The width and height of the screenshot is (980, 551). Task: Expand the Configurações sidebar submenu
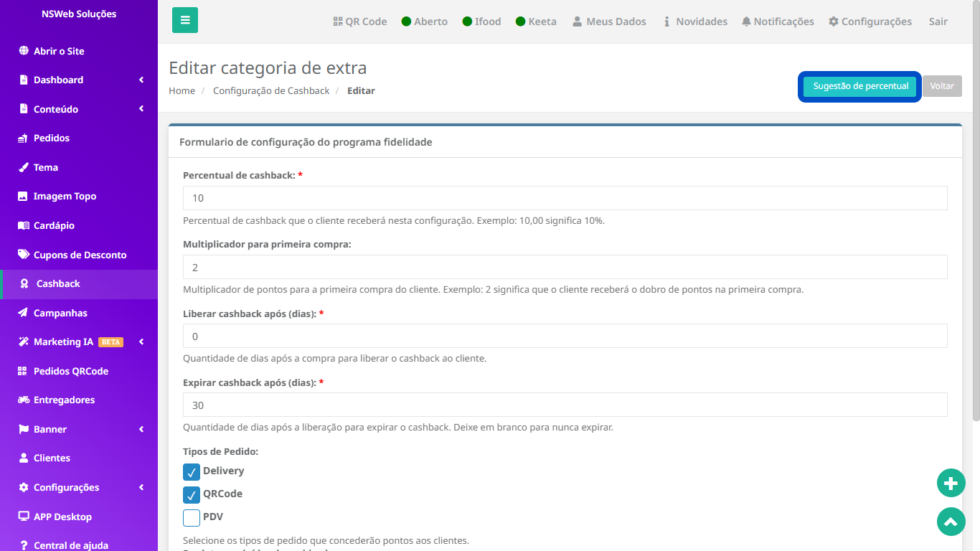[x=141, y=487]
